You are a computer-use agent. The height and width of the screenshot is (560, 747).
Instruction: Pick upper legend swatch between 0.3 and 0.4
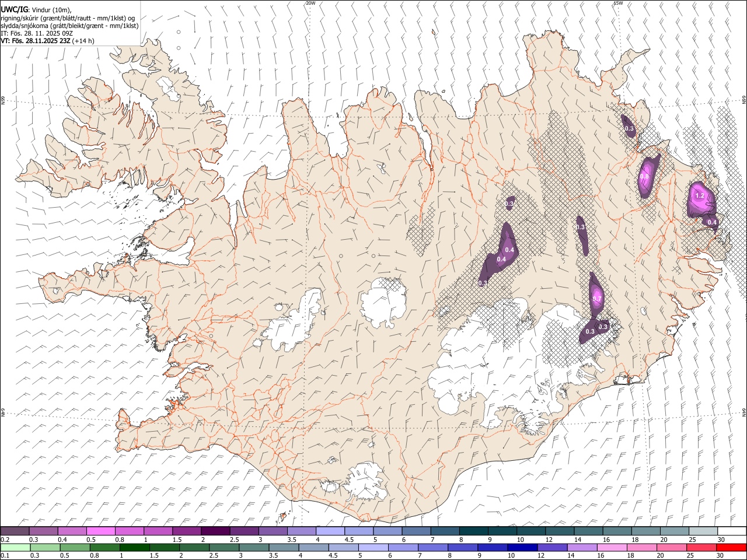coord(44,531)
